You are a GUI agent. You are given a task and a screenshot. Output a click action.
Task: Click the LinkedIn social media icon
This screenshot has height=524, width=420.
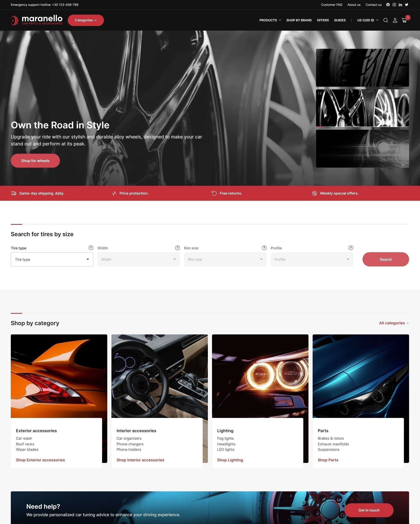pos(400,5)
